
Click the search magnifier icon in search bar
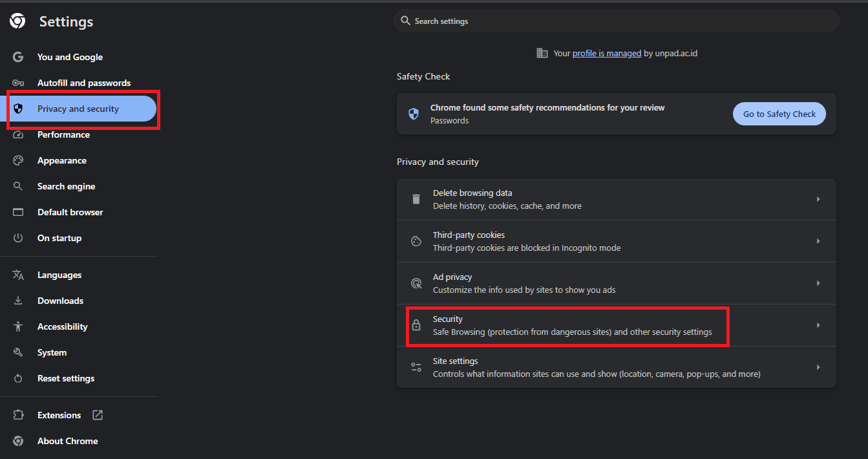[405, 21]
